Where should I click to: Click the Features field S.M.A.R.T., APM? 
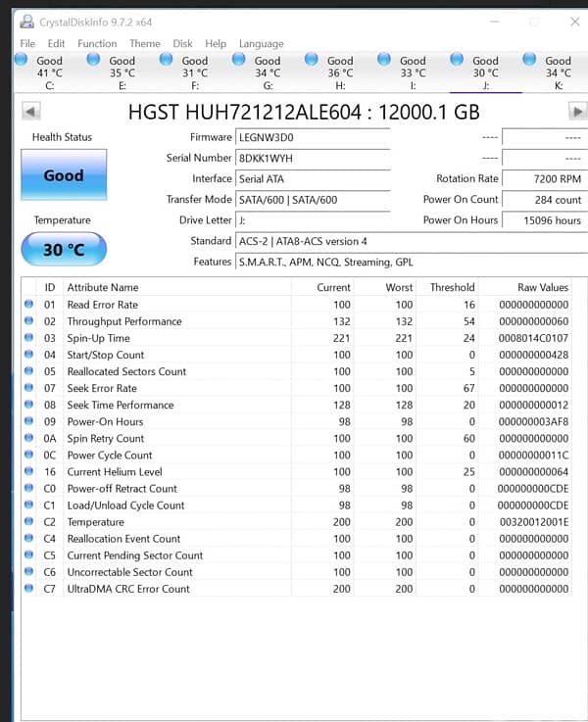point(412,262)
